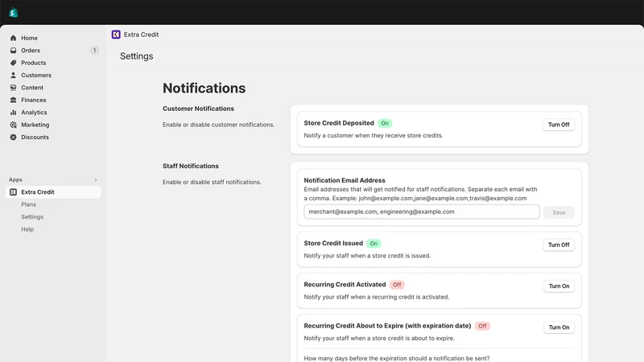644x362 pixels.
Task: Click the Off badge for Recurring Credit Activated
Action: click(x=397, y=285)
